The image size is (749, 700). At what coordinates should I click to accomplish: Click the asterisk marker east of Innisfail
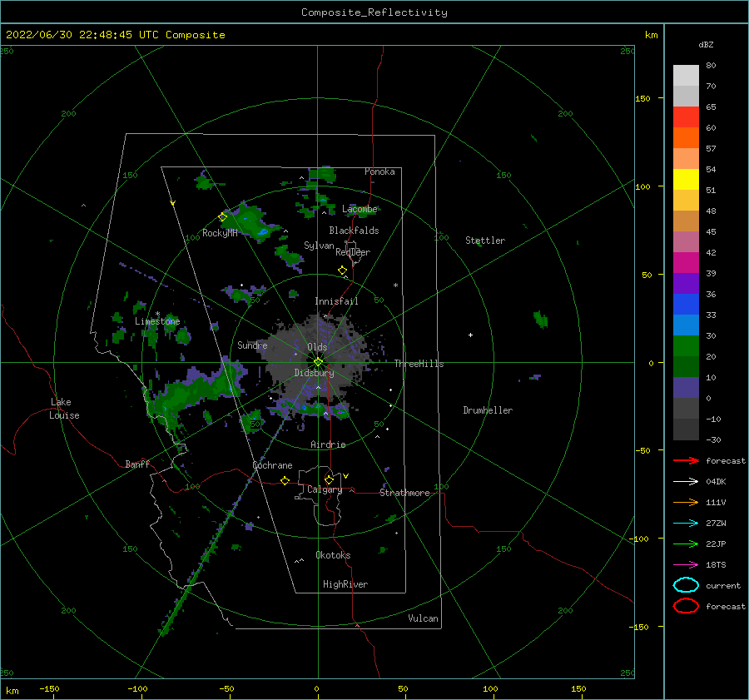click(395, 285)
